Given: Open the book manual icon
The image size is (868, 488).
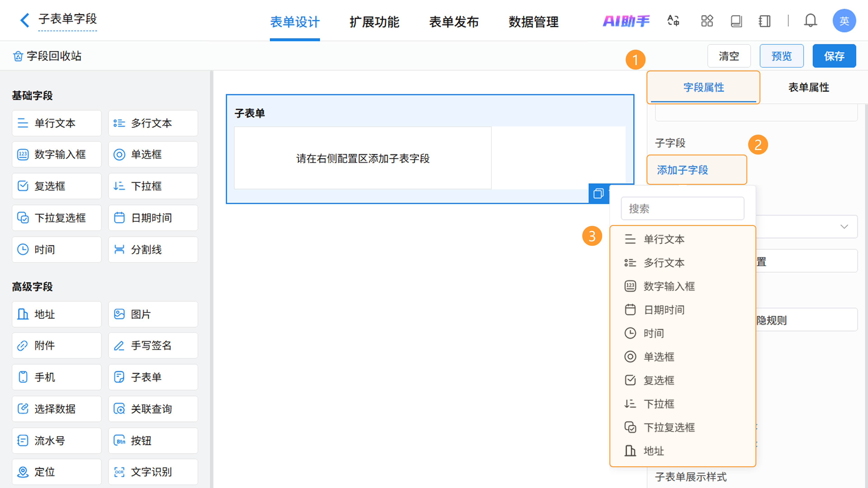Looking at the screenshot, I should pyautogui.click(x=736, y=21).
